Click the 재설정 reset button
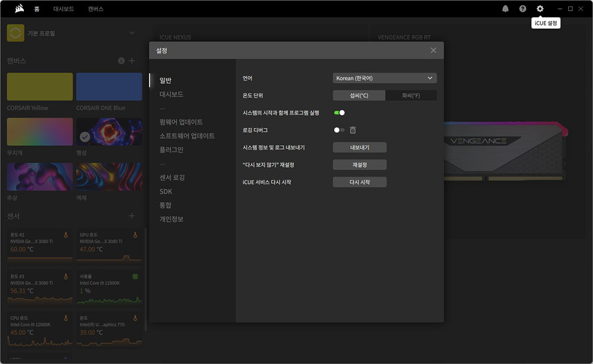This screenshot has width=593, height=364. (360, 165)
